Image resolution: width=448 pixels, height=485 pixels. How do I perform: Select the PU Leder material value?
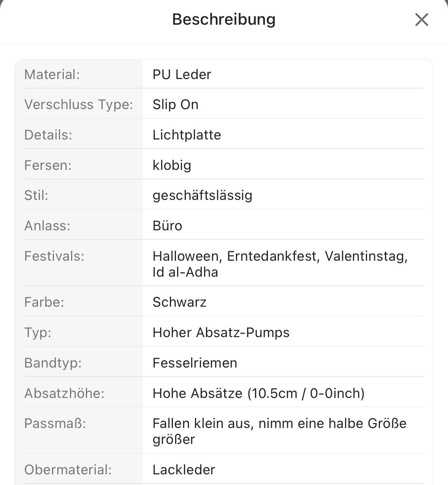(x=182, y=74)
